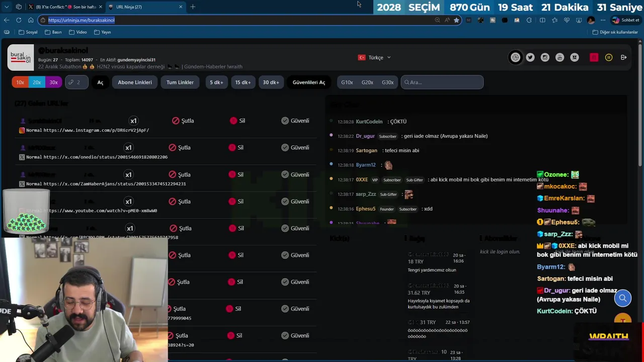Click the browser back arrow
The width and height of the screenshot is (644, 362).
pos(7,20)
